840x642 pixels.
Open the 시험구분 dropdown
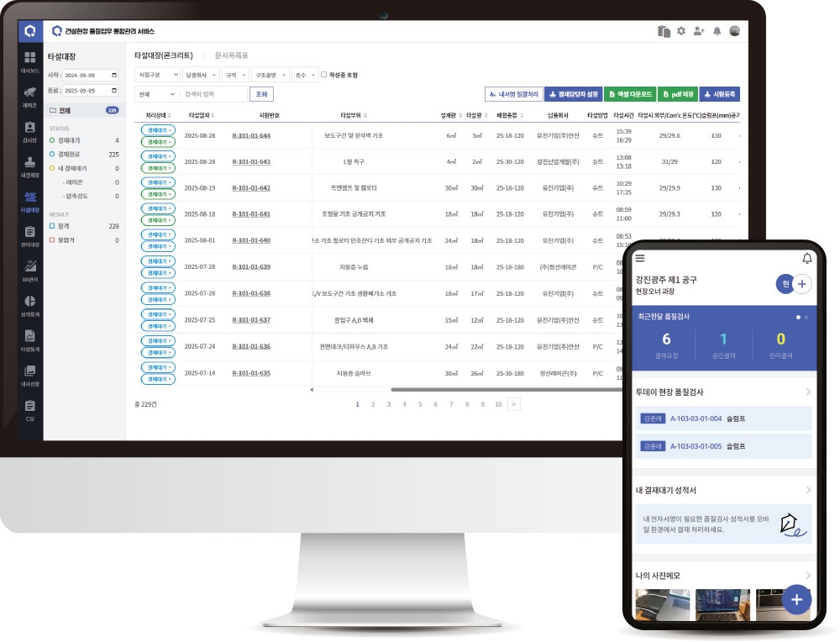click(x=156, y=75)
